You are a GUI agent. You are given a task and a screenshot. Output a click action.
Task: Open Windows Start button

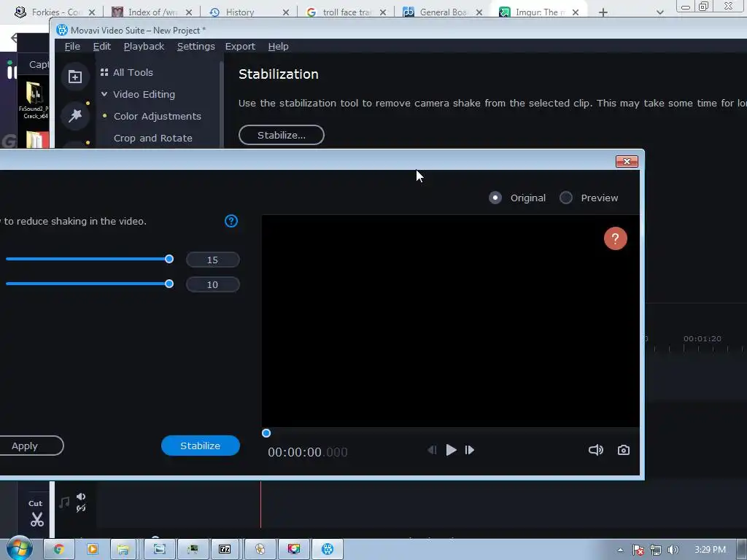tap(20, 548)
